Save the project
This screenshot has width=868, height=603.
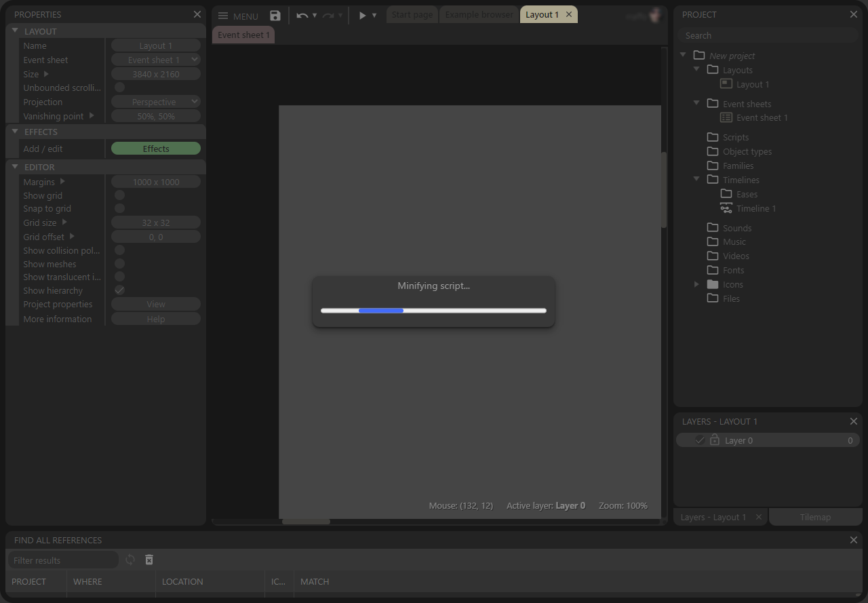(x=275, y=15)
